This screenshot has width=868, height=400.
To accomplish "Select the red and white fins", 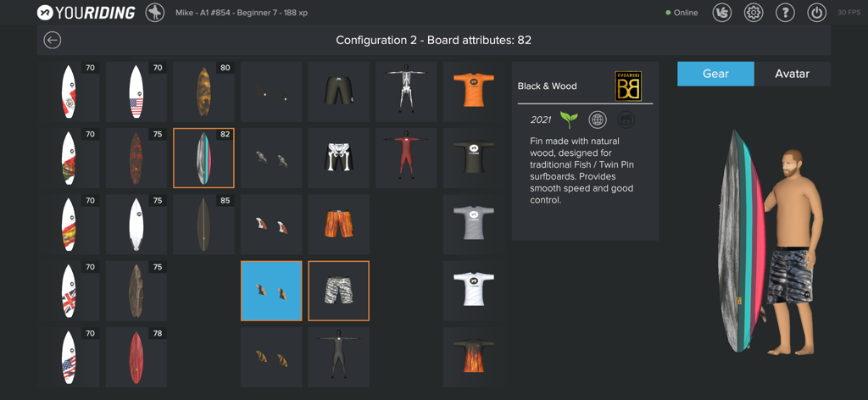I will coord(271,225).
